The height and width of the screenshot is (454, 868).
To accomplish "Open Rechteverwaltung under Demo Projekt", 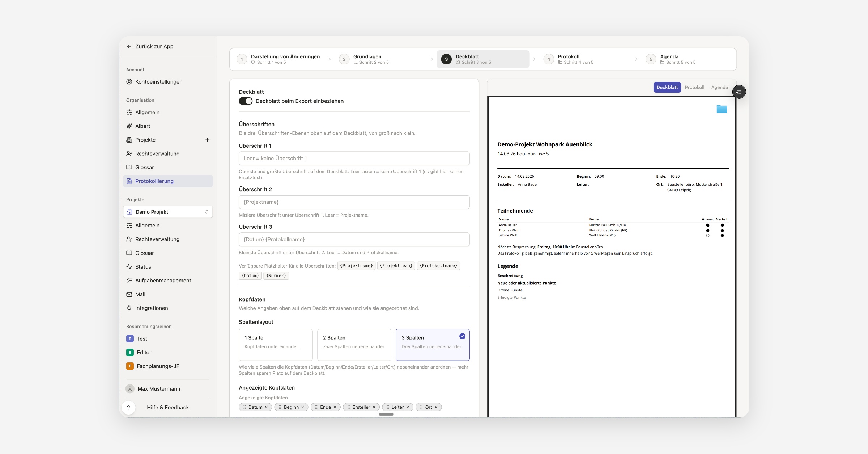I will tap(168, 239).
